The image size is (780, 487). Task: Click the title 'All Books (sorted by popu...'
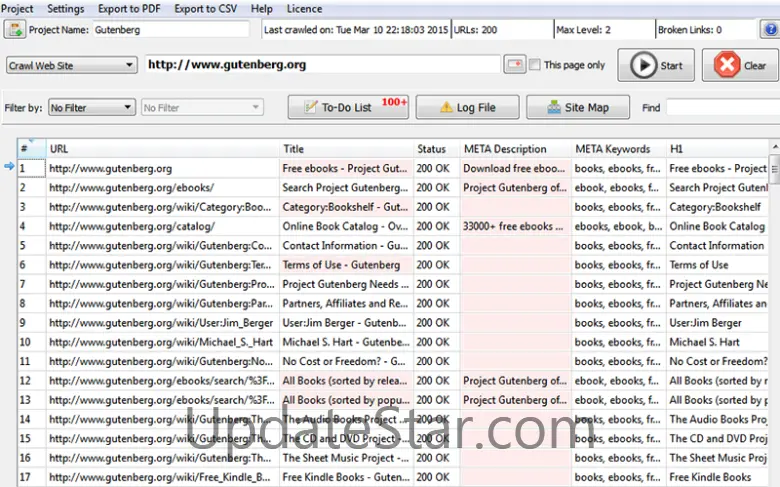coord(347,400)
